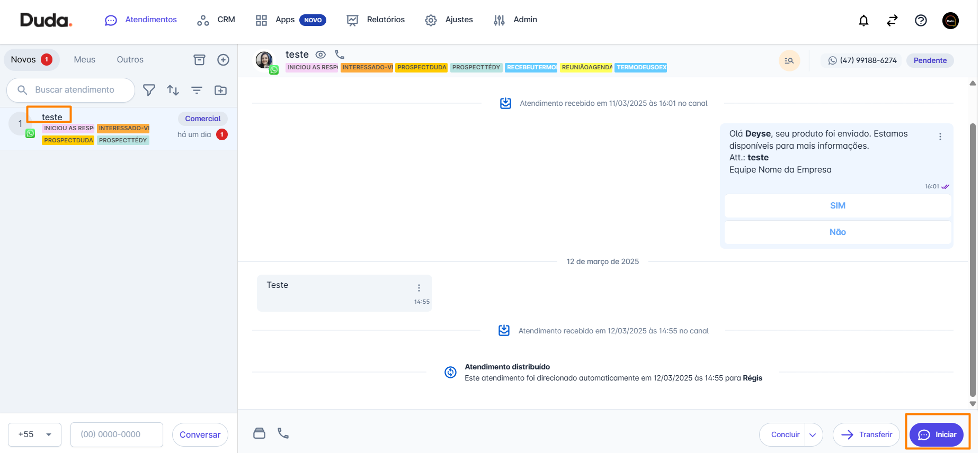Click the swap arrows icon in header
The width and height of the screenshot is (980, 453).
892,21
